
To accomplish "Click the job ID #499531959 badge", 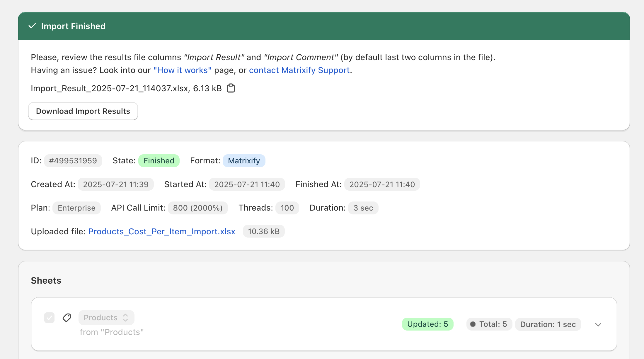I will coord(73,161).
